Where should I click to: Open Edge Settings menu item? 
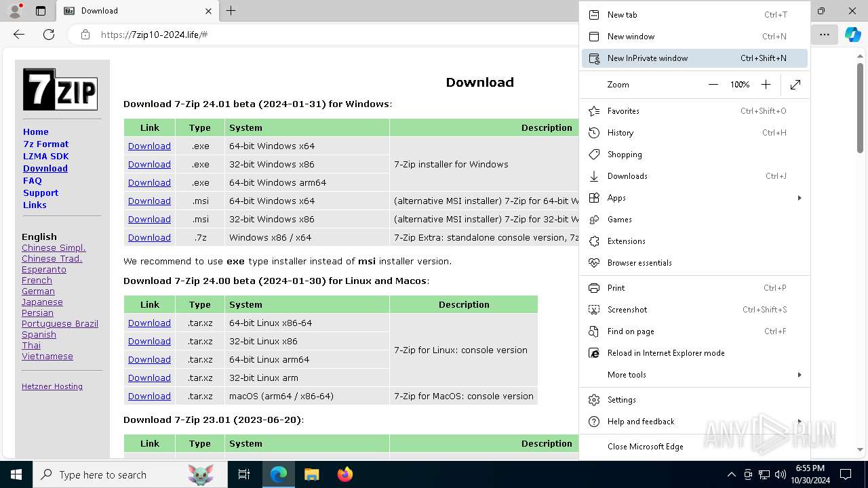pyautogui.click(x=694, y=400)
